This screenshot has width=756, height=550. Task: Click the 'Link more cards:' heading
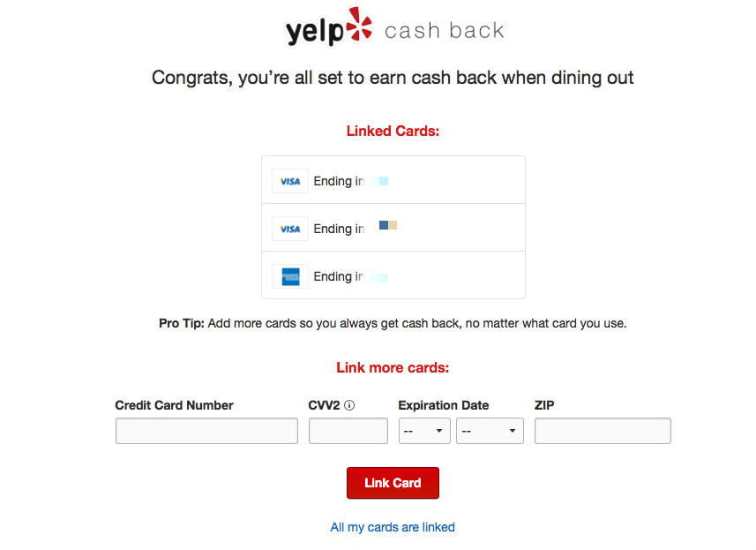pos(393,367)
